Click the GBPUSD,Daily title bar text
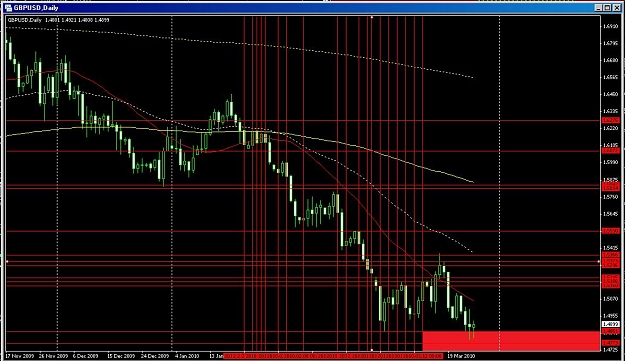This screenshot has width=625, height=361. click(36, 8)
